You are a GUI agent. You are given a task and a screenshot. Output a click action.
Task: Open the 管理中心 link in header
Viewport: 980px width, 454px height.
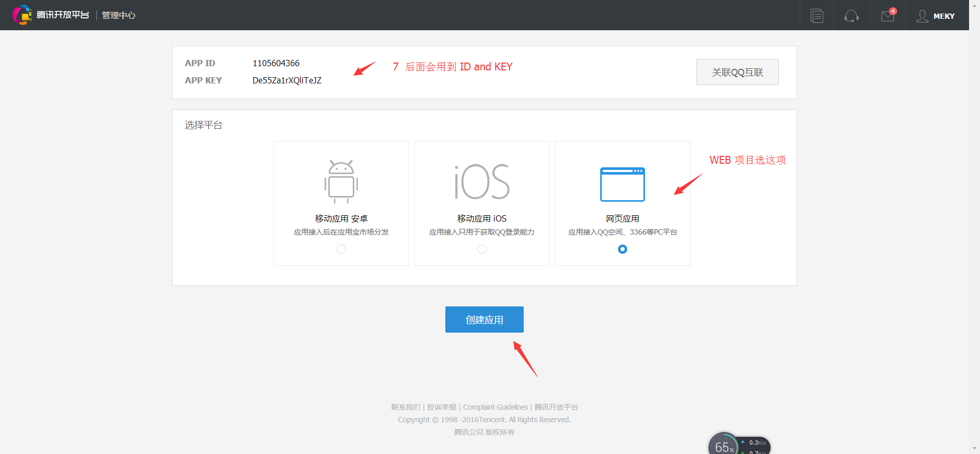119,15
